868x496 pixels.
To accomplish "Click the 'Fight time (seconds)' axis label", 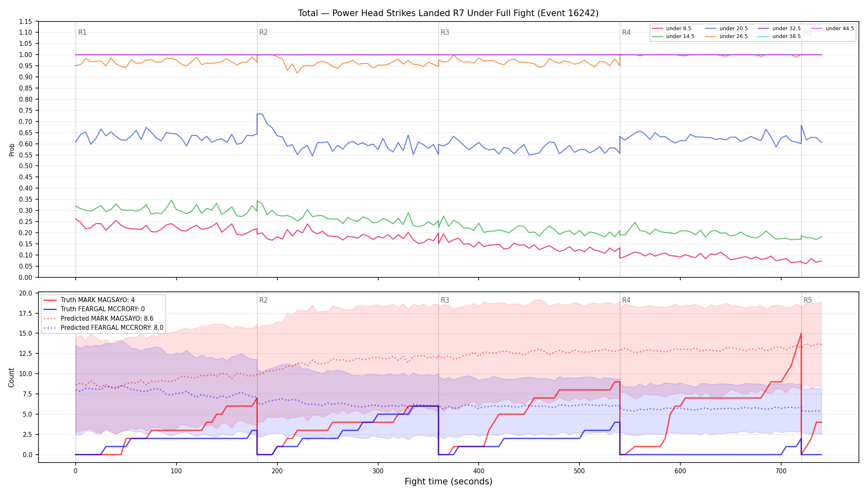I will tap(448, 482).
